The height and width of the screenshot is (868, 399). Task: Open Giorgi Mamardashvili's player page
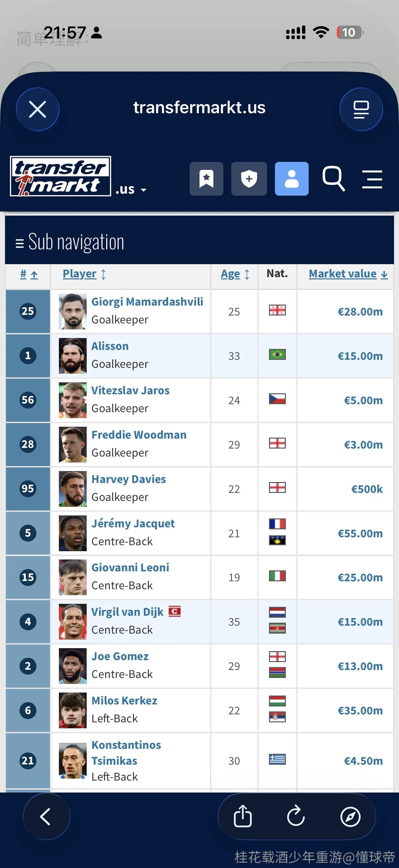point(147,302)
